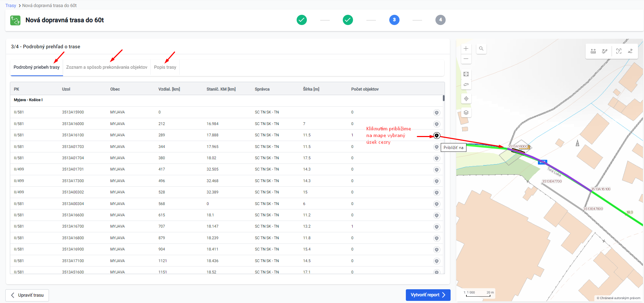Click the Obec column header
644x303 pixels.
pos(115,89)
